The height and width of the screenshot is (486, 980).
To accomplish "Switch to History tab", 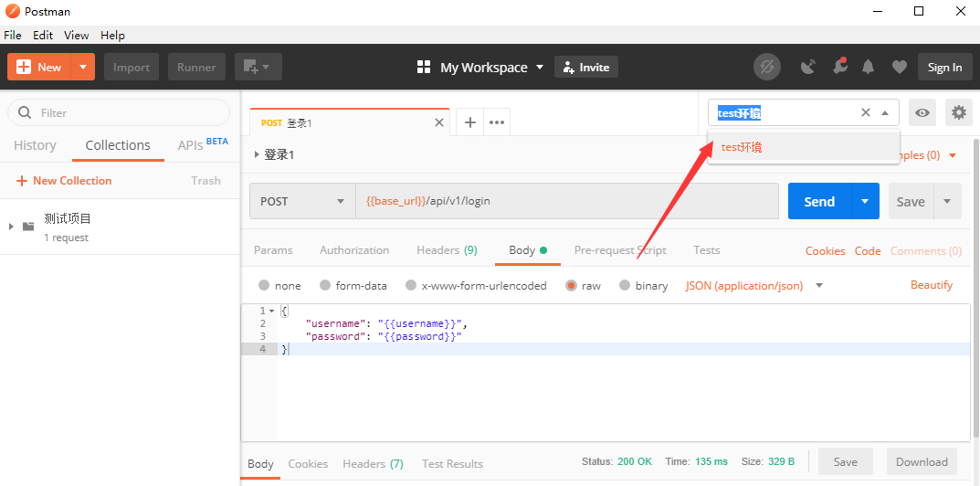I will (35, 145).
